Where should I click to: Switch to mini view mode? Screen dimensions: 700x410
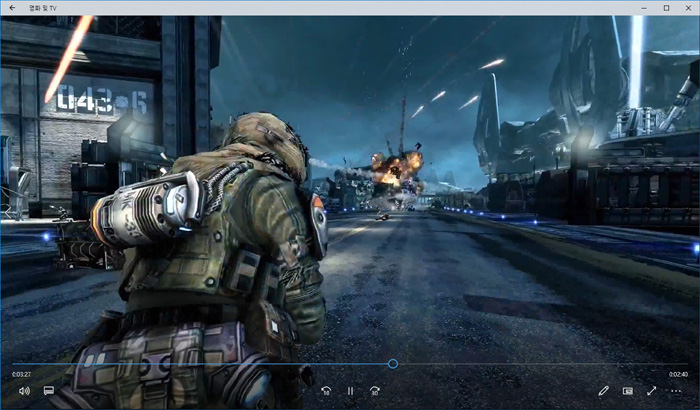pos(628,391)
